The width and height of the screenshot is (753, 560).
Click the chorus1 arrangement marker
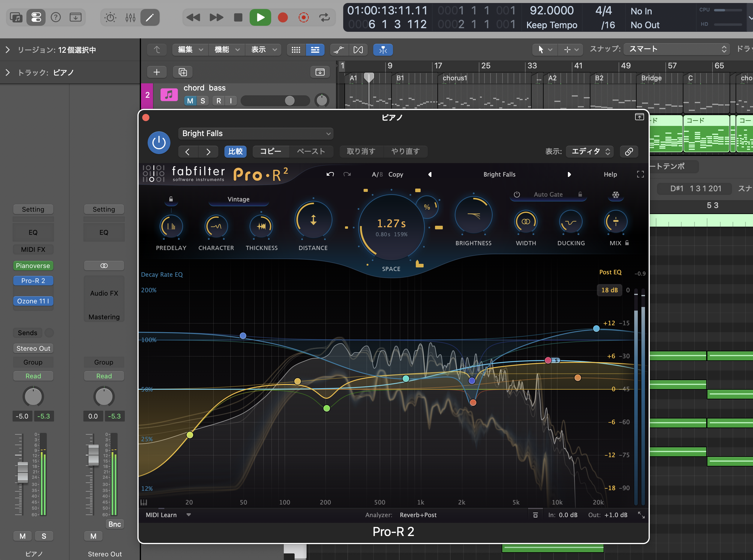[455, 78]
